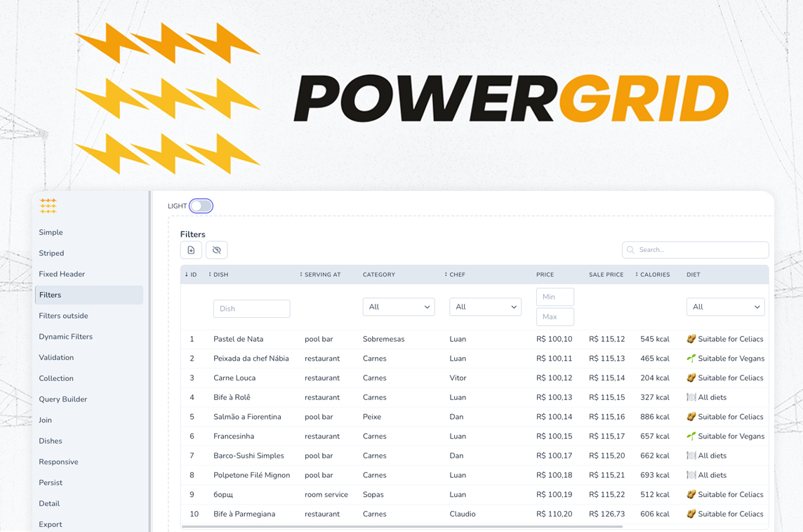Open Detail in sidebar
This screenshot has height=532, width=803.
click(x=49, y=504)
